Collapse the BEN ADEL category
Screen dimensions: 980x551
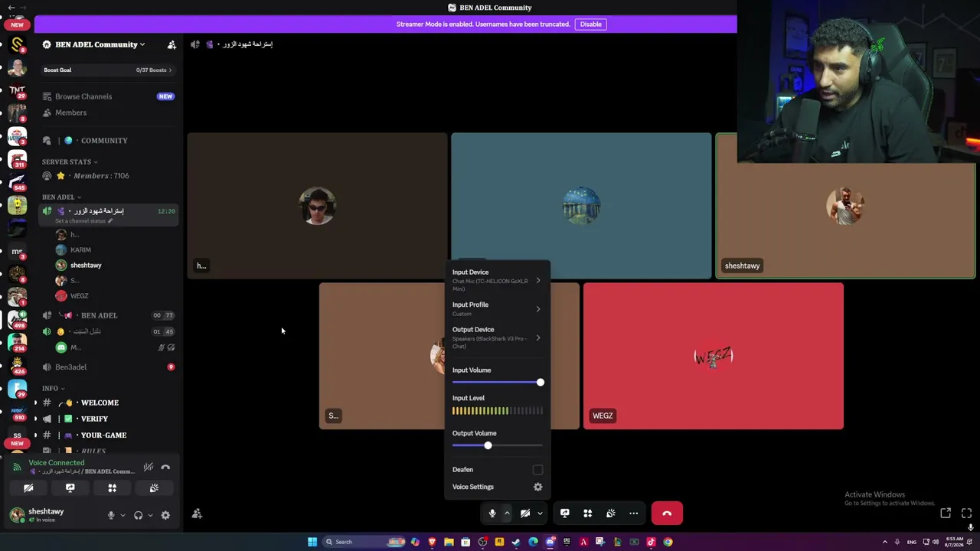click(61, 197)
